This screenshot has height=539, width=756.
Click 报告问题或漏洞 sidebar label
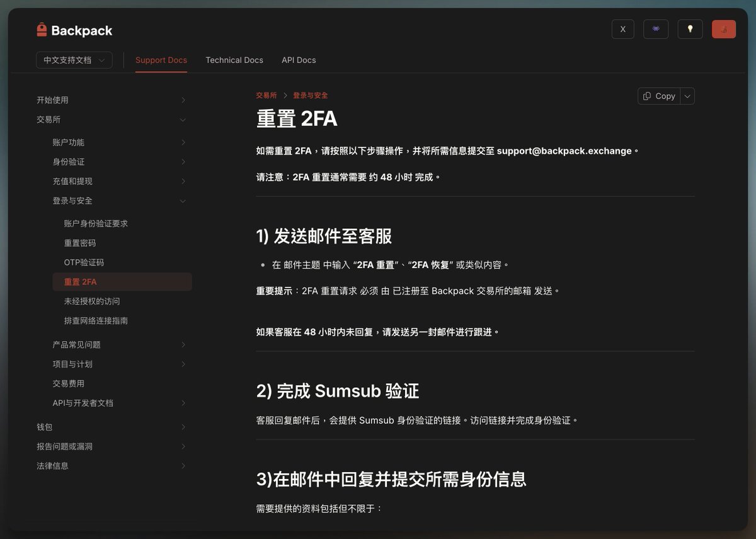[x=64, y=446]
